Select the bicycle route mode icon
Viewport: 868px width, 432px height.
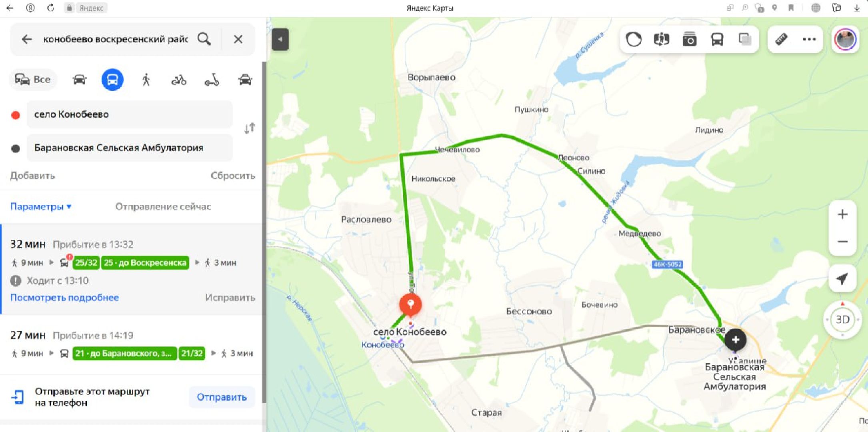pyautogui.click(x=179, y=80)
